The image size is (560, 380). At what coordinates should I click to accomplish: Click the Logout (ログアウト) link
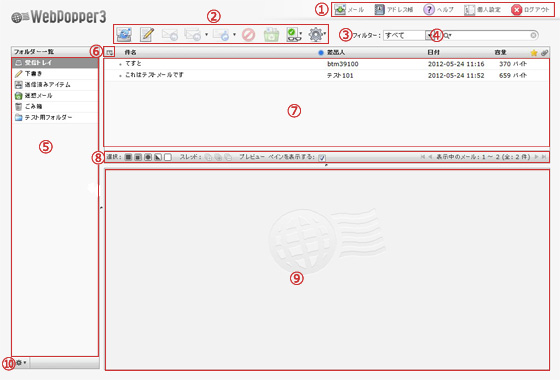[530, 10]
